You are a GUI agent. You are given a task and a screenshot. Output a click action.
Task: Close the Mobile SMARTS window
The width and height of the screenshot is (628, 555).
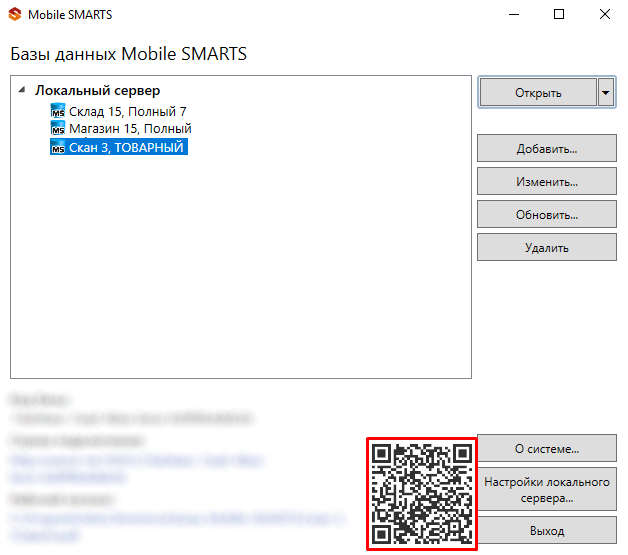605,14
